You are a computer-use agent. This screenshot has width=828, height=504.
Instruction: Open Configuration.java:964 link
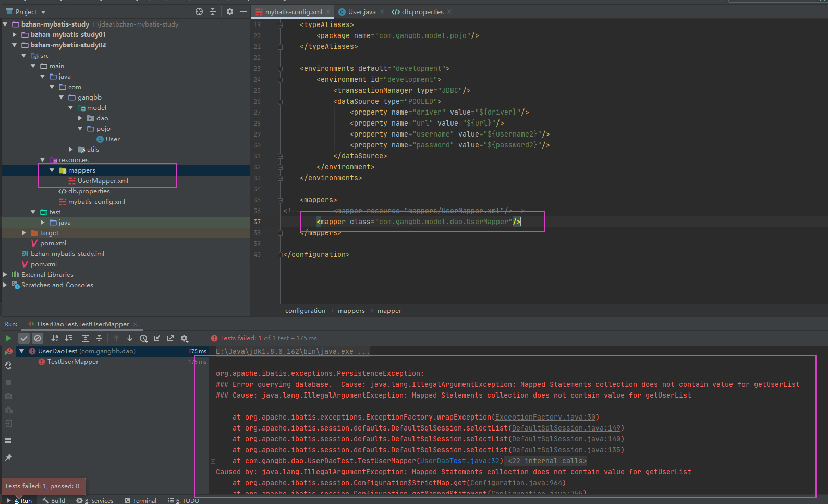[516, 483]
